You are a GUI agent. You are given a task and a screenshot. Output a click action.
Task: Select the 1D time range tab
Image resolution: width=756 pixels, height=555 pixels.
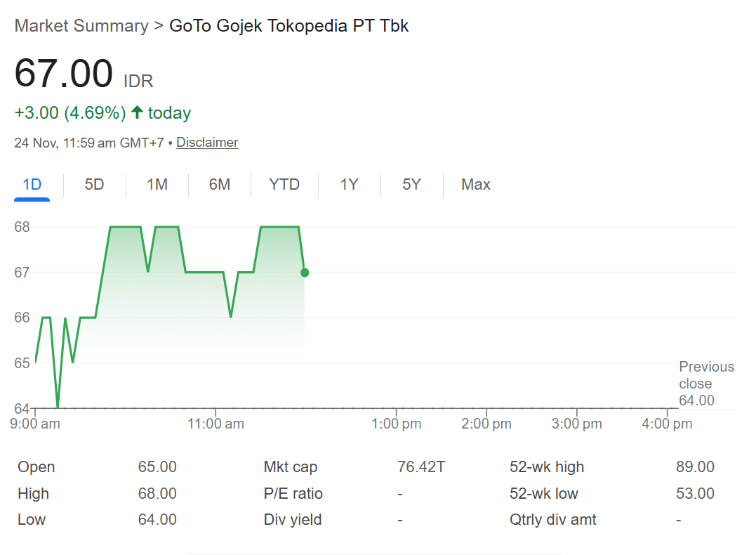tap(32, 185)
